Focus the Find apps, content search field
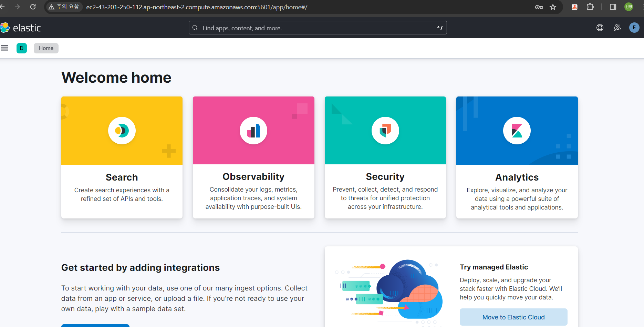The image size is (644, 327). 318,28
